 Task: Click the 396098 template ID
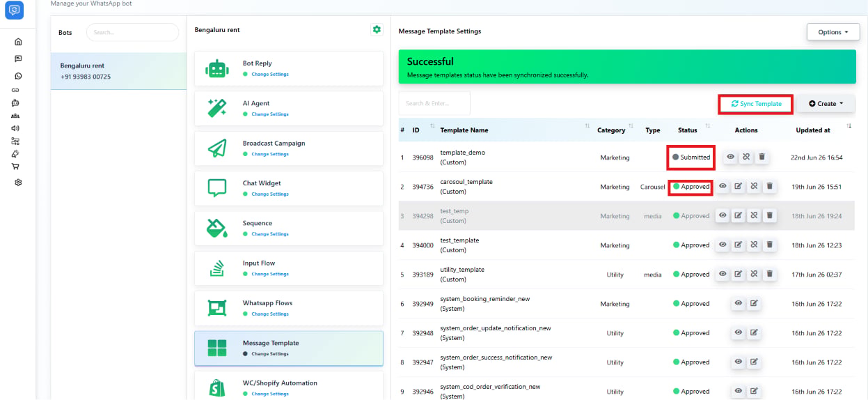coord(423,157)
